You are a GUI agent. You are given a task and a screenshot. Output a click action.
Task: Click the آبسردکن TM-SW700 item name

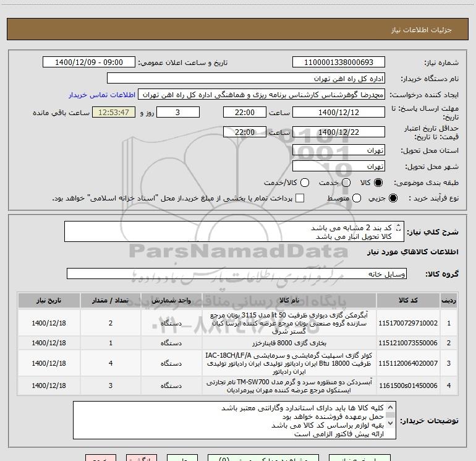click(x=289, y=386)
